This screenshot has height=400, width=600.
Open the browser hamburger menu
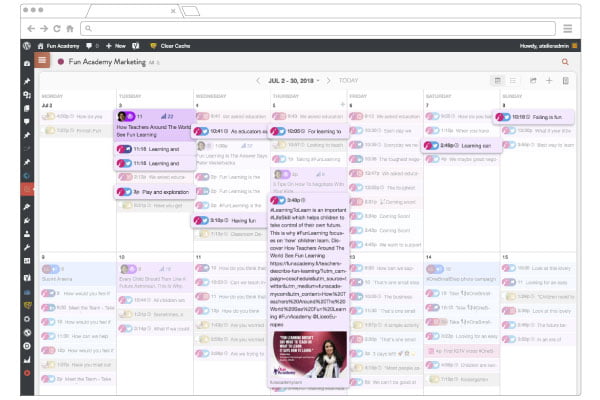[567, 28]
